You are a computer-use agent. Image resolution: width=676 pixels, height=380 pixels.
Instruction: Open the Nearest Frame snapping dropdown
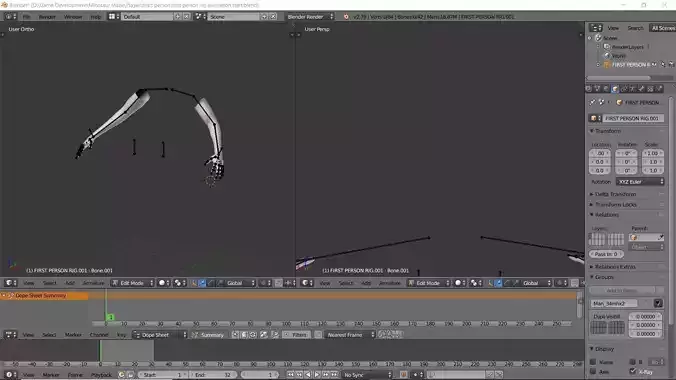[x=350, y=335]
